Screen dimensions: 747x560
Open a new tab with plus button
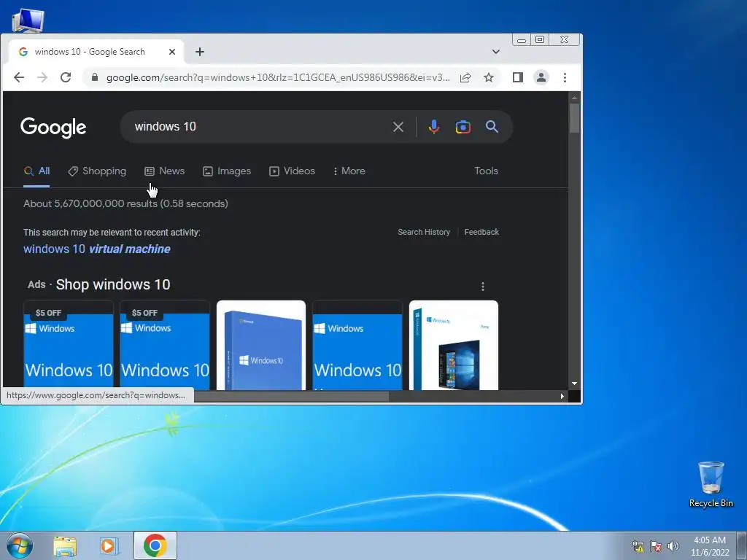point(200,52)
